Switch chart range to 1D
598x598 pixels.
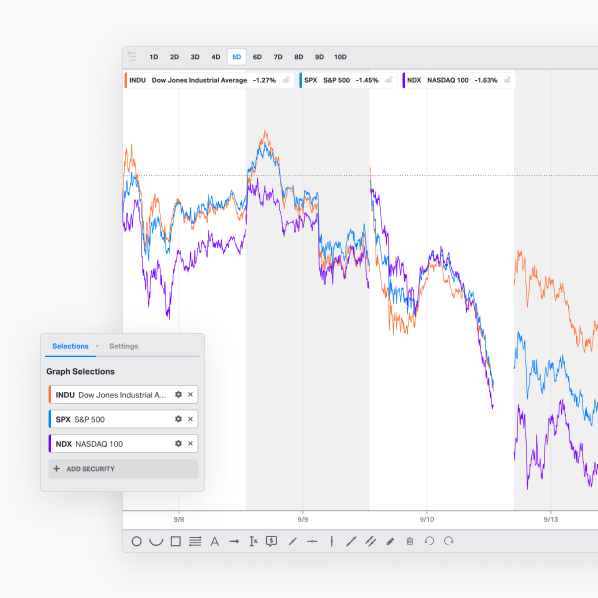pyautogui.click(x=154, y=57)
